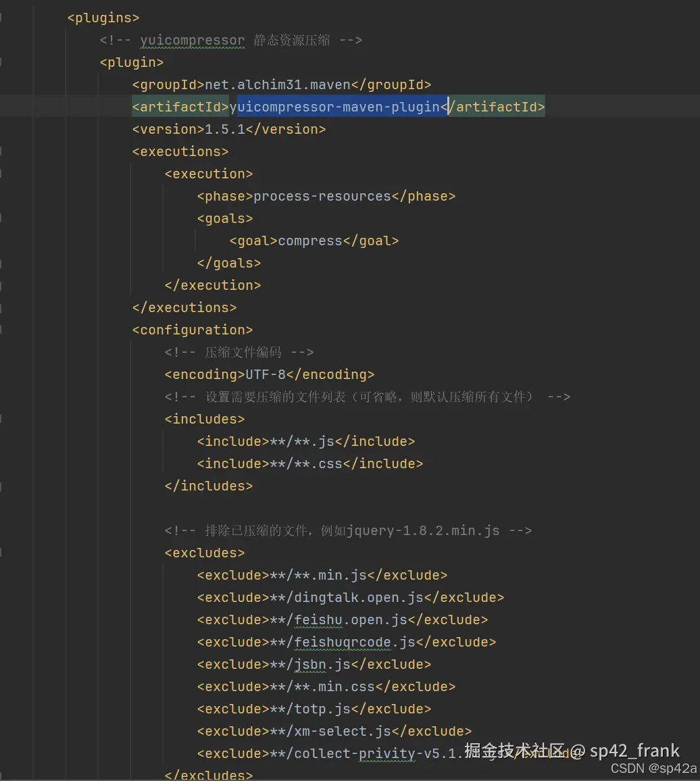Click the opening <excludes> tag

(205, 553)
